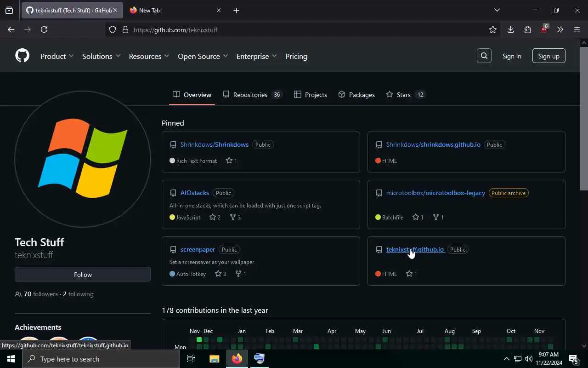Open the extensions puzzle icon

point(527,29)
